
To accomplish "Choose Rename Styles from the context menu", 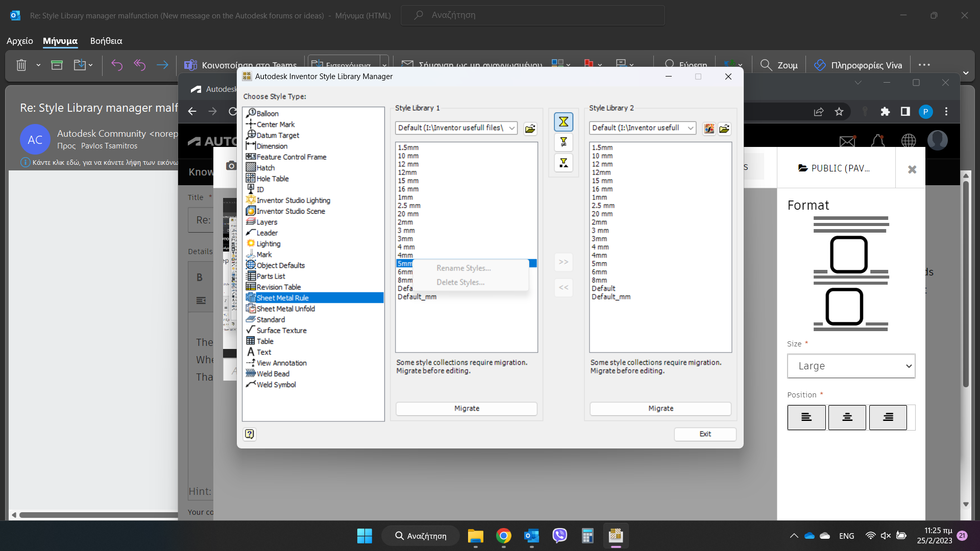I will pyautogui.click(x=463, y=267).
